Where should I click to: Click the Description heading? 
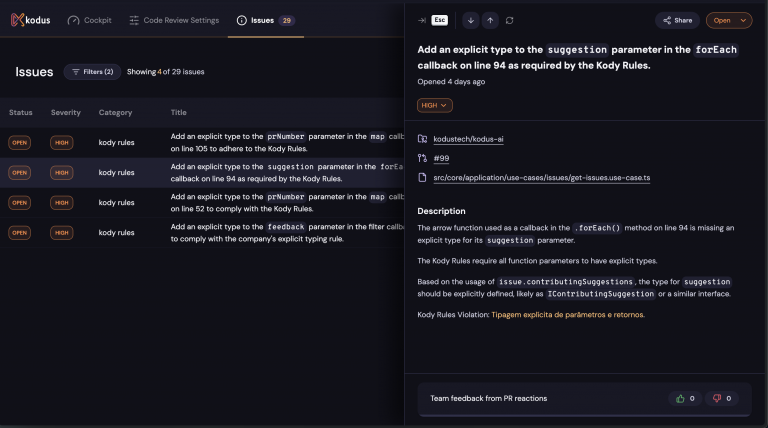click(441, 211)
